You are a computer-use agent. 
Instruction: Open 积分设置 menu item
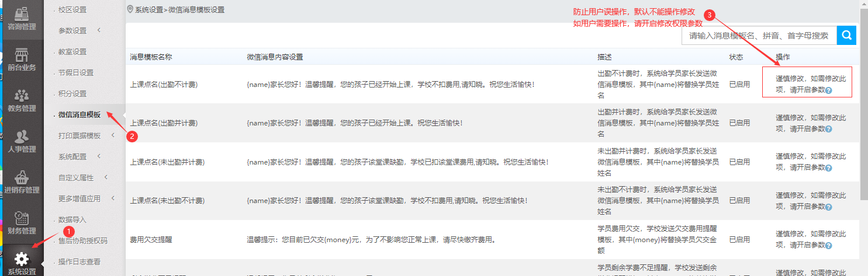(x=72, y=93)
